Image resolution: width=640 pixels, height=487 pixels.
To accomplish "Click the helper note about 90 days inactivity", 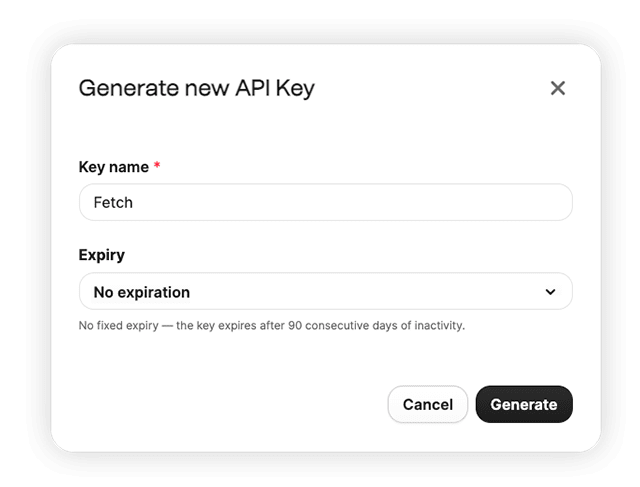I will pos(271,325).
